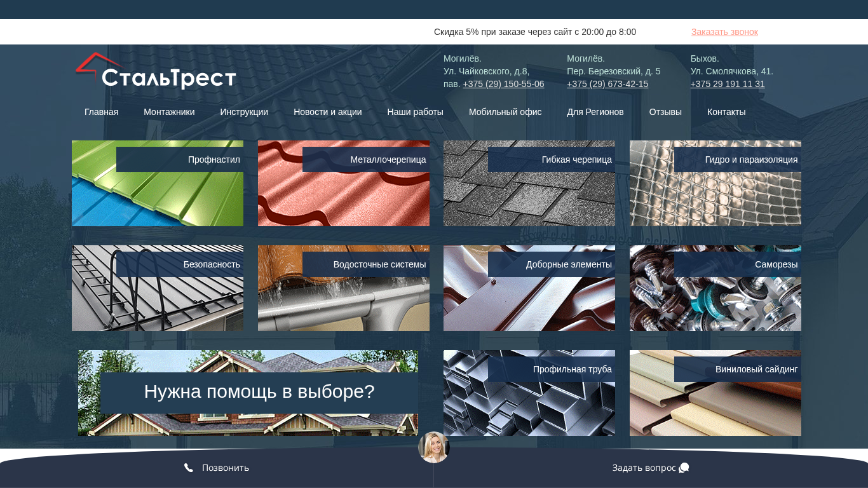View the Водосточные системы category
The height and width of the screenshot is (488, 868).
coord(344,288)
